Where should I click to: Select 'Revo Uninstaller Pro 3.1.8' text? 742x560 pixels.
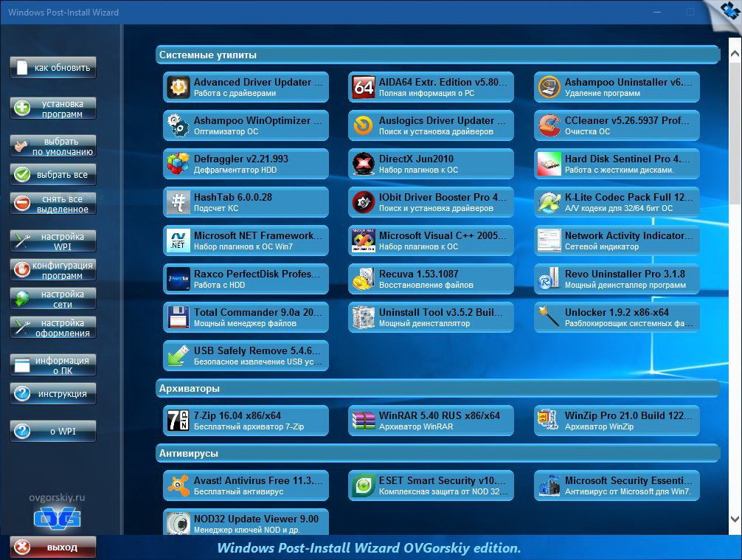(625, 274)
